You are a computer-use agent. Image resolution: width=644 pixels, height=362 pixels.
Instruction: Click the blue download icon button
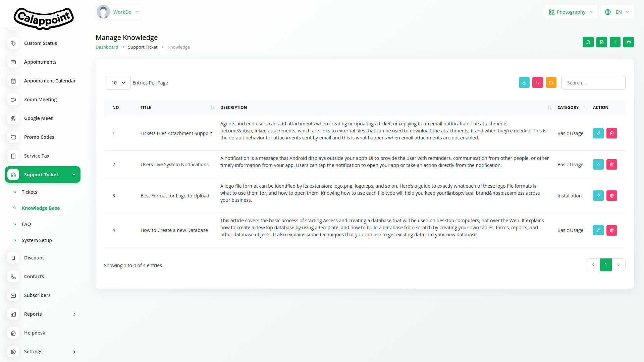click(524, 83)
